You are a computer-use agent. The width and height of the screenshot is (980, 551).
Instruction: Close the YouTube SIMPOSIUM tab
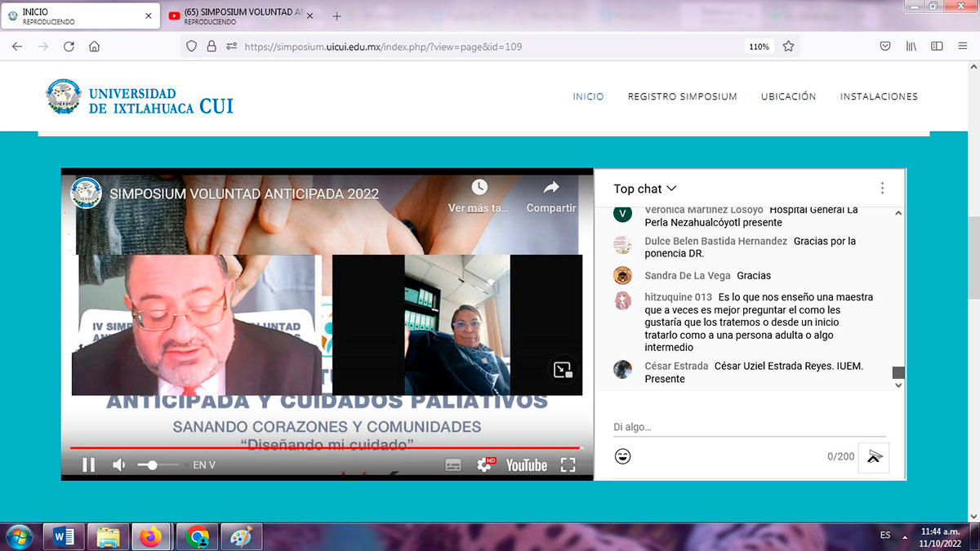point(310,16)
